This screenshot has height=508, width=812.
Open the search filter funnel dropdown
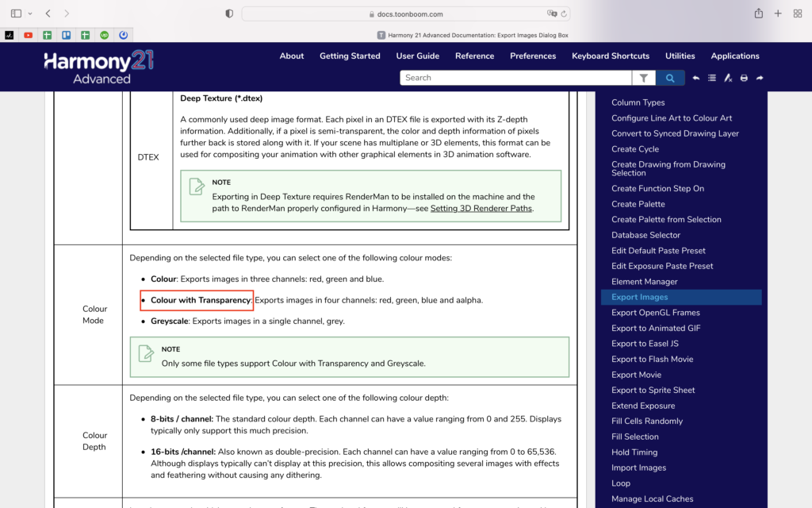[x=644, y=78]
